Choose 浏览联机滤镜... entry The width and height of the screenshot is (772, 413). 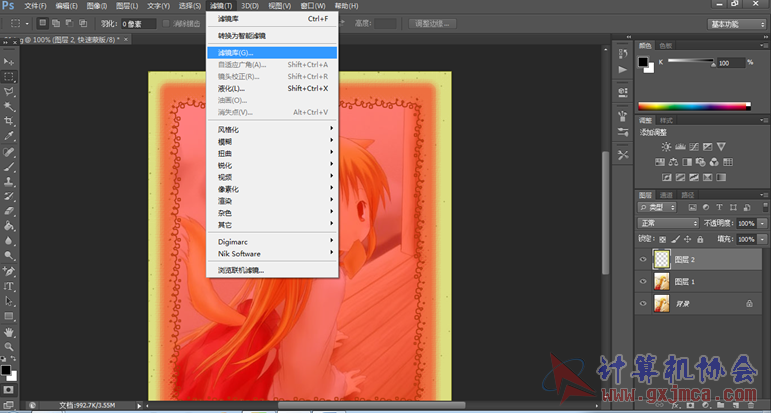tap(272, 270)
